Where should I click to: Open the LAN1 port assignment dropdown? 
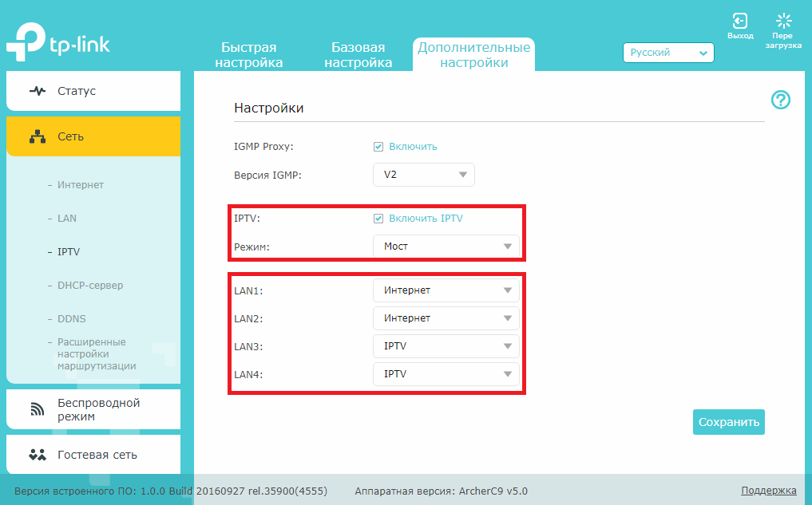pos(446,290)
